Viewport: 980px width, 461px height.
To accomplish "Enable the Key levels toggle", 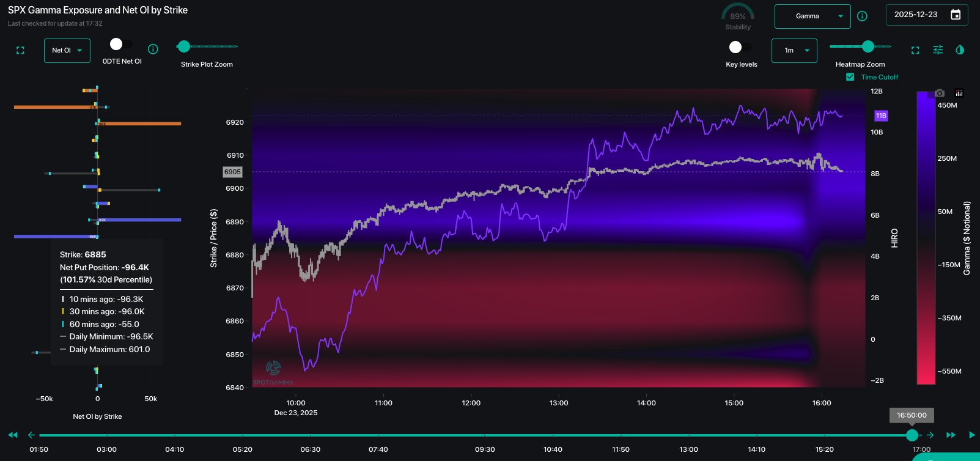I will pos(740,48).
